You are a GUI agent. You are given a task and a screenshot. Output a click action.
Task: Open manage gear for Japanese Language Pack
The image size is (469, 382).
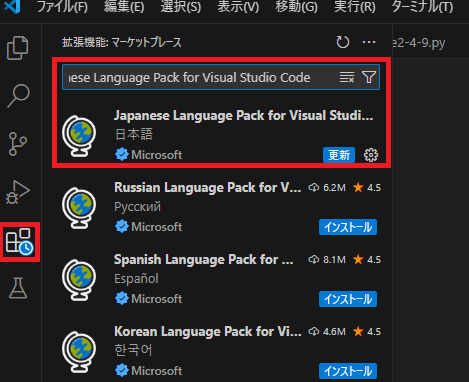[371, 155]
